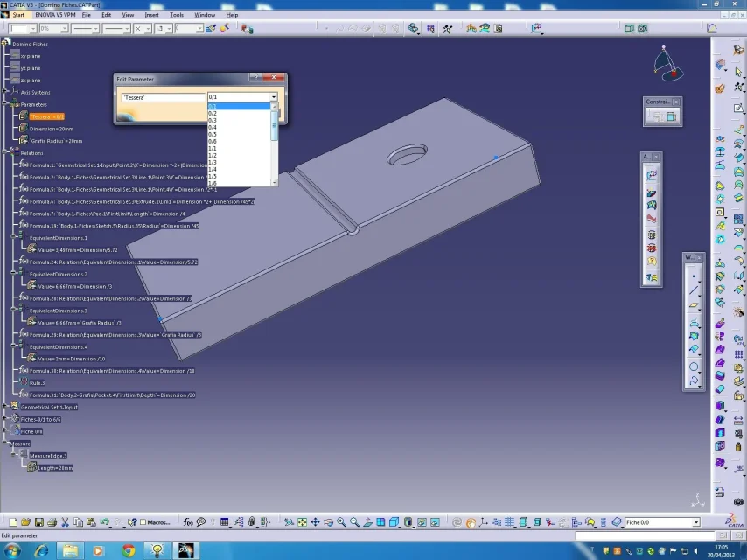
Task: Click the 'Tessera' parameter name field
Action: (x=163, y=97)
